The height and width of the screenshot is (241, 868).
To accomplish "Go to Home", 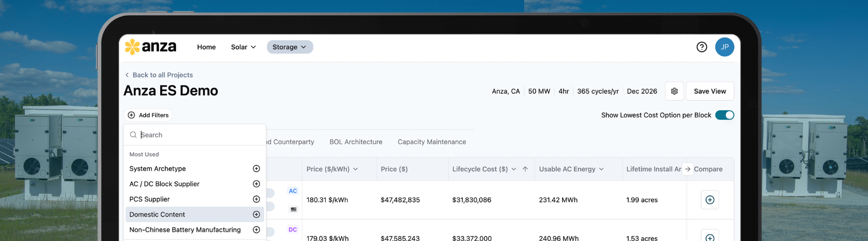I will click(206, 47).
